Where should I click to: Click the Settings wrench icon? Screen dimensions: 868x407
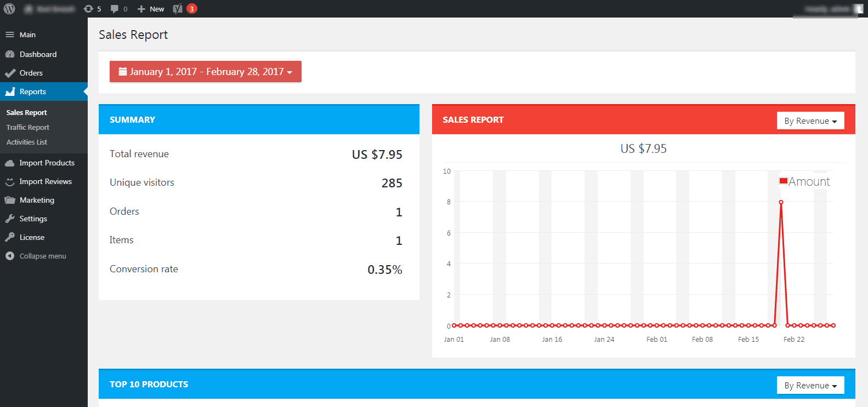click(x=10, y=219)
